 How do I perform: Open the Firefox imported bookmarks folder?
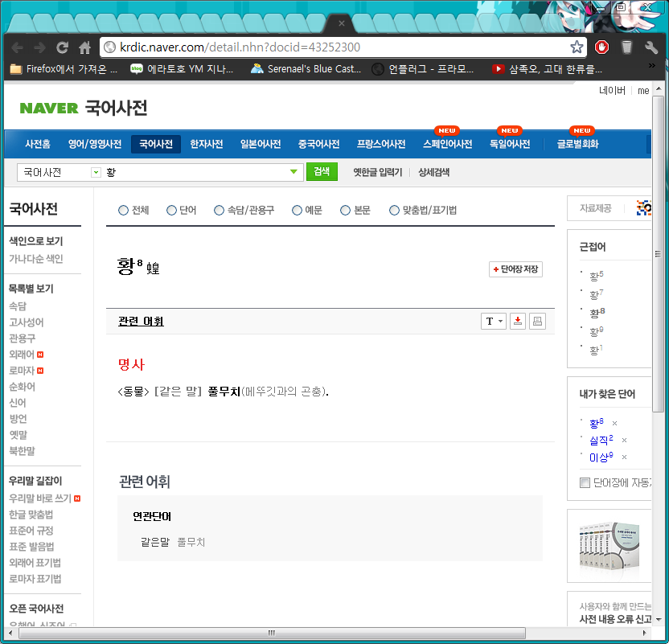(x=64, y=68)
